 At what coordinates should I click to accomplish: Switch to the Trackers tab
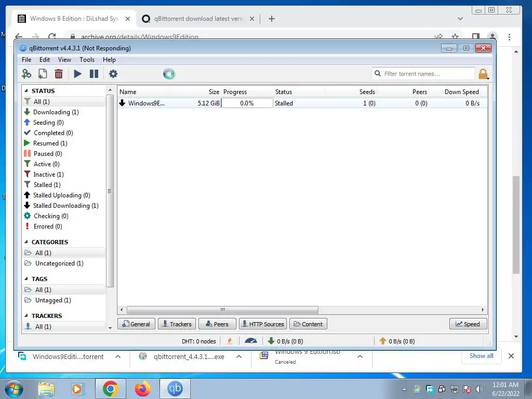pyautogui.click(x=177, y=324)
